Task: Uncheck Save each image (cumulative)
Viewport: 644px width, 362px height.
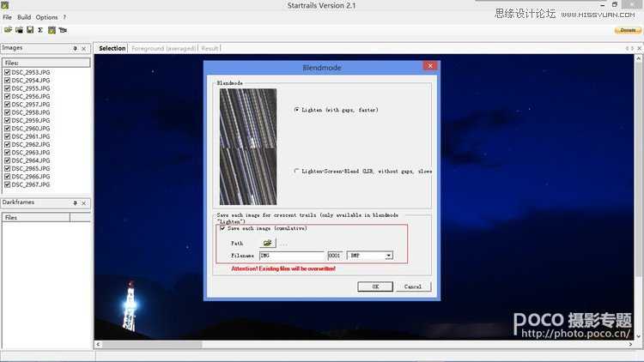Action: click(223, 228)
